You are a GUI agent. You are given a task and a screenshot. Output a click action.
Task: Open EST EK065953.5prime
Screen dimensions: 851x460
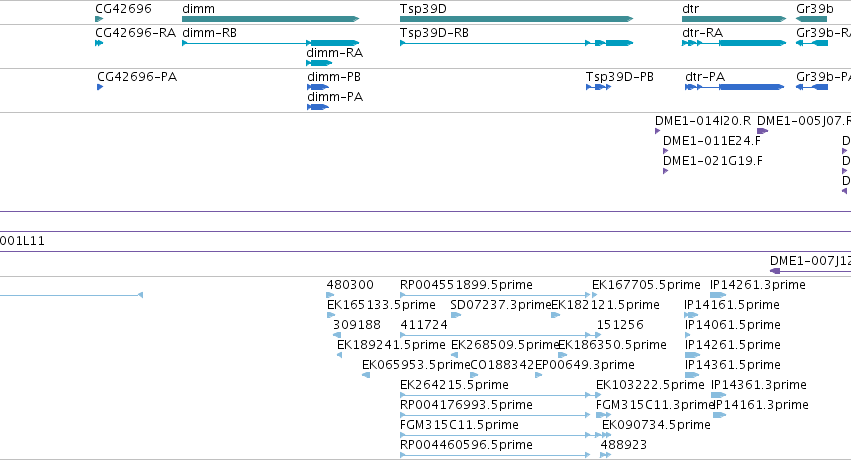[x=416, y=365]
